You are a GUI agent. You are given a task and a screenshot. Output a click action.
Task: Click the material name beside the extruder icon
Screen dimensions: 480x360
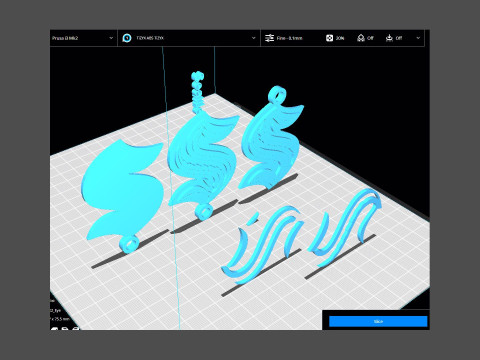click(x=150, y=38)
